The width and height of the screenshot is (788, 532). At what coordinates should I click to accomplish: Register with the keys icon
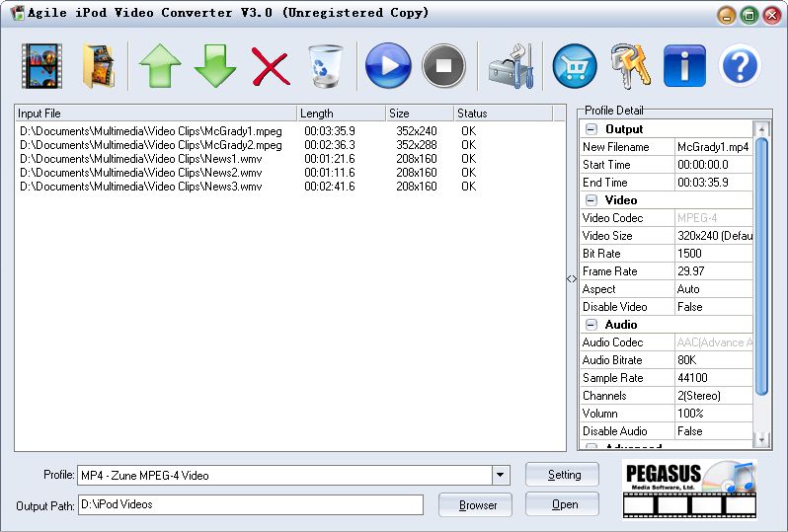(x=631, y=66)
